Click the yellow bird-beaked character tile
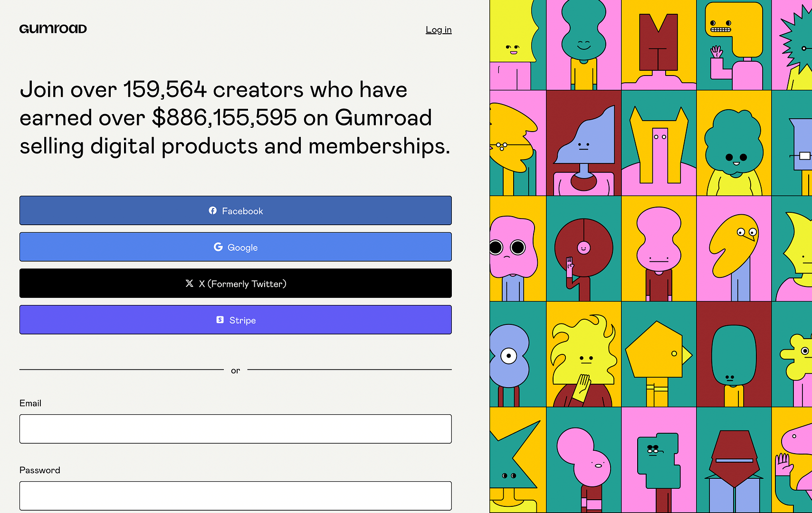Image resolution: width=812 pixels, height=513 pixels. 734,248
